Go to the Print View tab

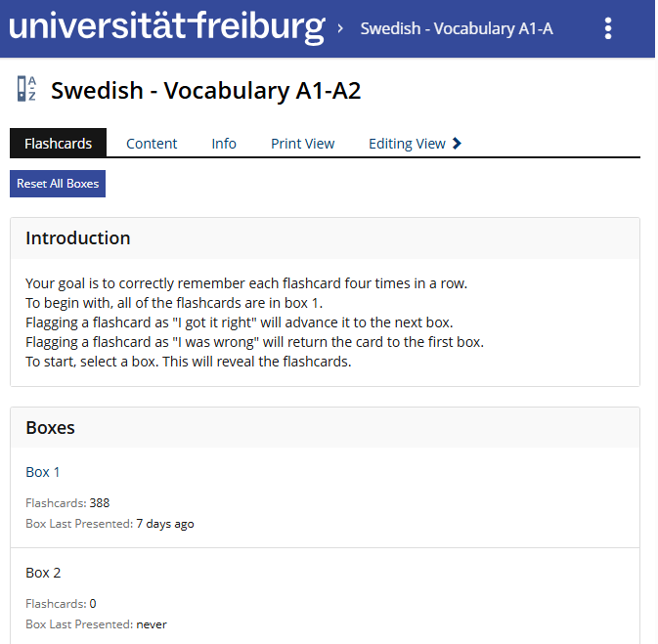(302, 144)
